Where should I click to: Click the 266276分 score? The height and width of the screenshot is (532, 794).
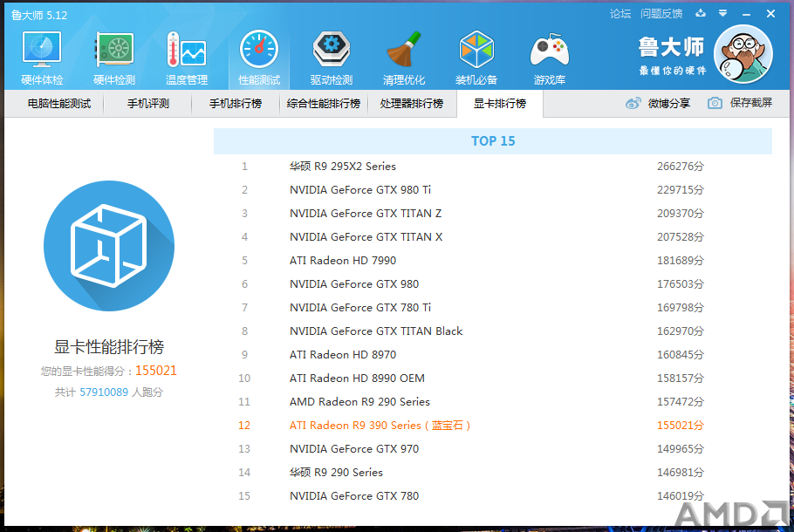(680, 166)
